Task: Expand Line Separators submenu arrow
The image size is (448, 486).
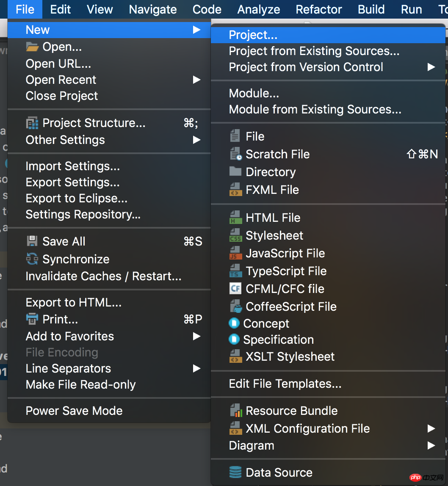Action: tap(196, 369)
